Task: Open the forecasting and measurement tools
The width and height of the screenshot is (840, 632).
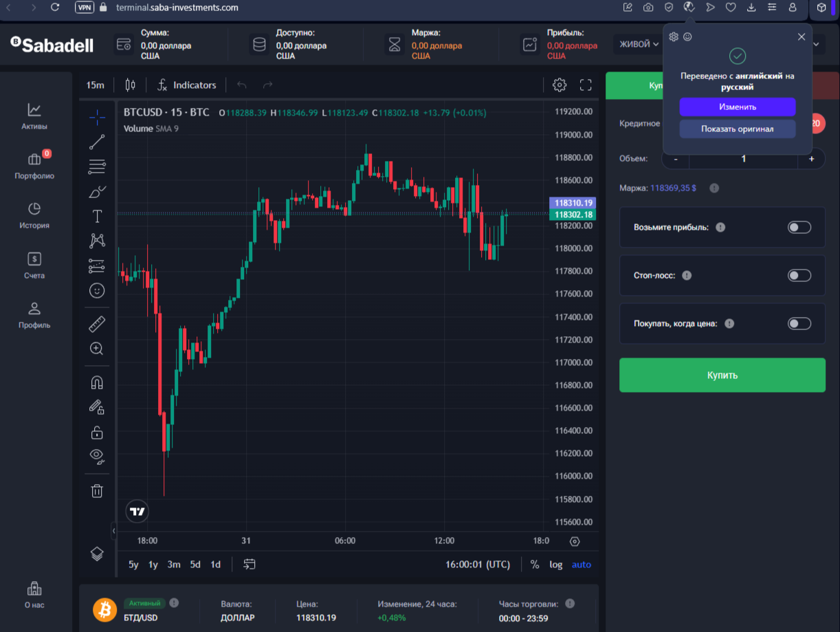Action: click(97, 265)
